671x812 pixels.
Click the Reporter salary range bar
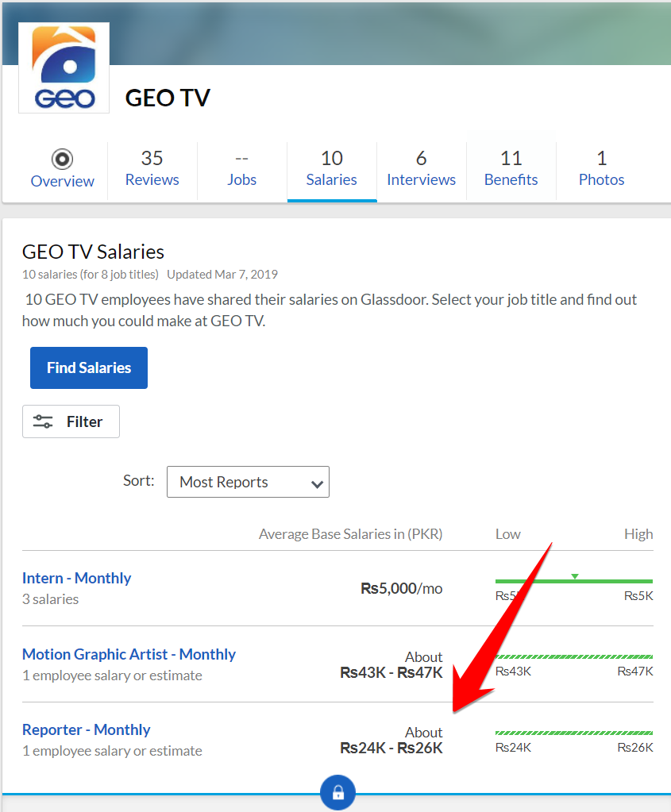(x=573, y=733)
